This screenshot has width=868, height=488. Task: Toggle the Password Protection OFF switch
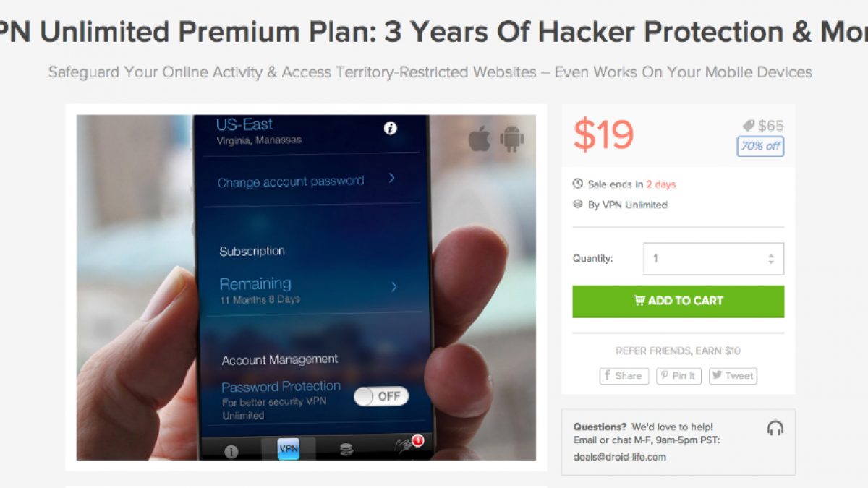tap(381, 395)
